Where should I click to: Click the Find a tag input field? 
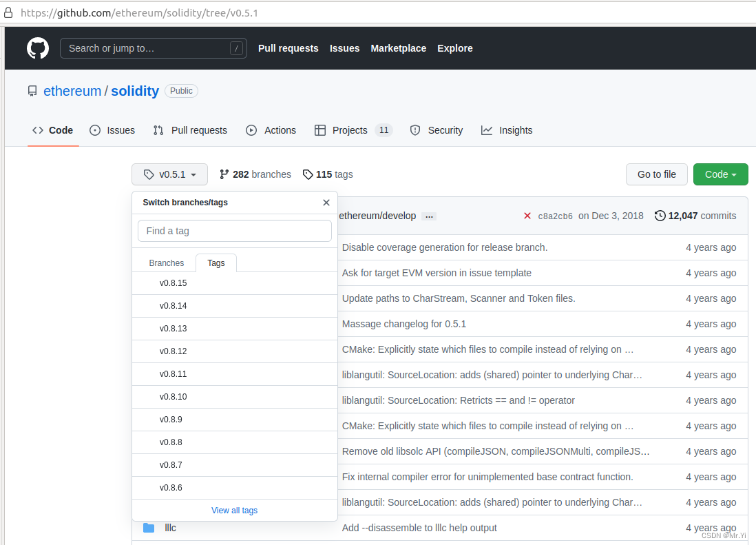pyautogui.click(x=235, y=231)
